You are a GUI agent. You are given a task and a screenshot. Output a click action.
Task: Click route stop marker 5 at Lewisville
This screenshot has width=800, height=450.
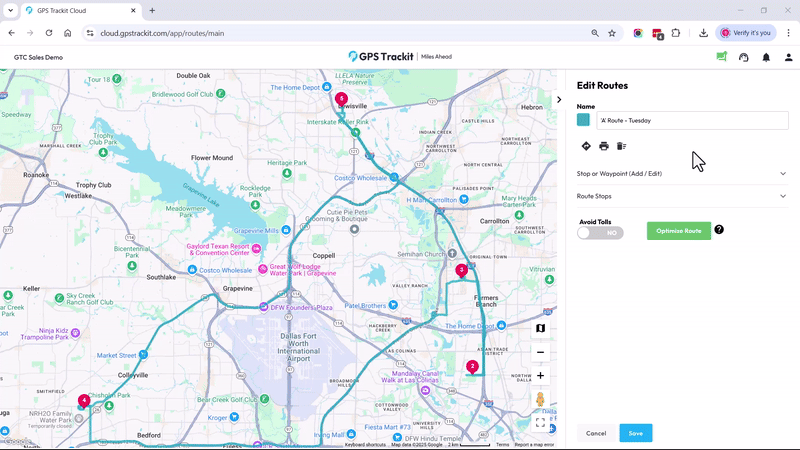coord(341,99)
